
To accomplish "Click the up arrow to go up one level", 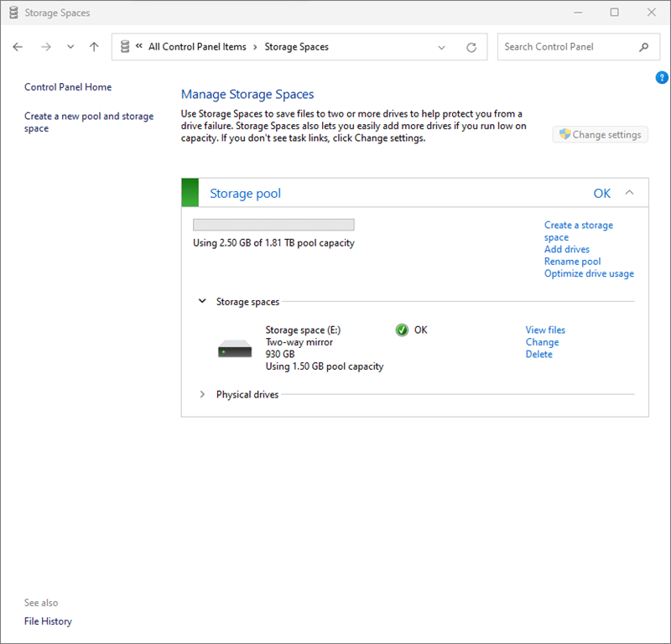I will (x=93, y=47).
